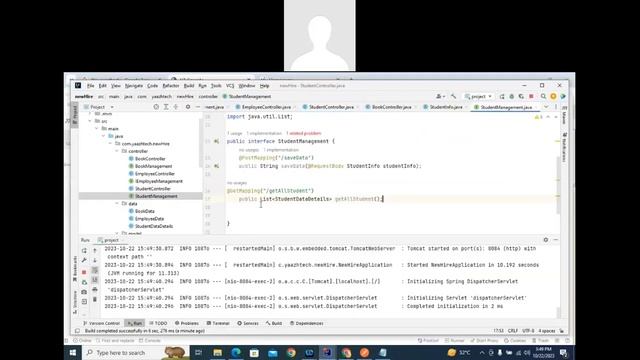
Task: Switch to BookController.java tab
Action: [x=391, y=107]
